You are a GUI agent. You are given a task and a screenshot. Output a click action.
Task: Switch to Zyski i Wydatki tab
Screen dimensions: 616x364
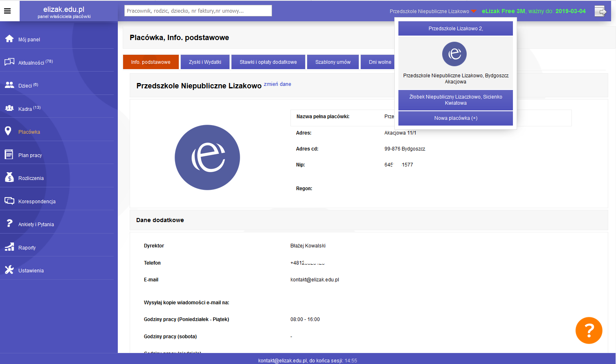click(205, 62)
